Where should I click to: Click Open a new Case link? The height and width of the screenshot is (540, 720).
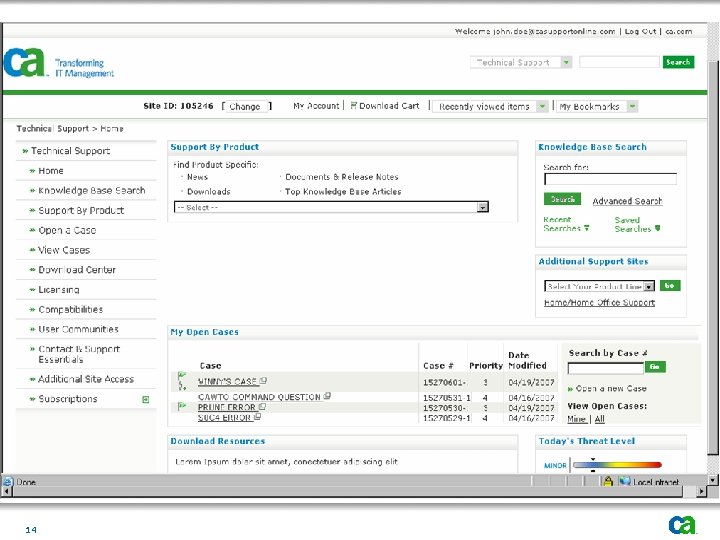(x=611, y=388)
